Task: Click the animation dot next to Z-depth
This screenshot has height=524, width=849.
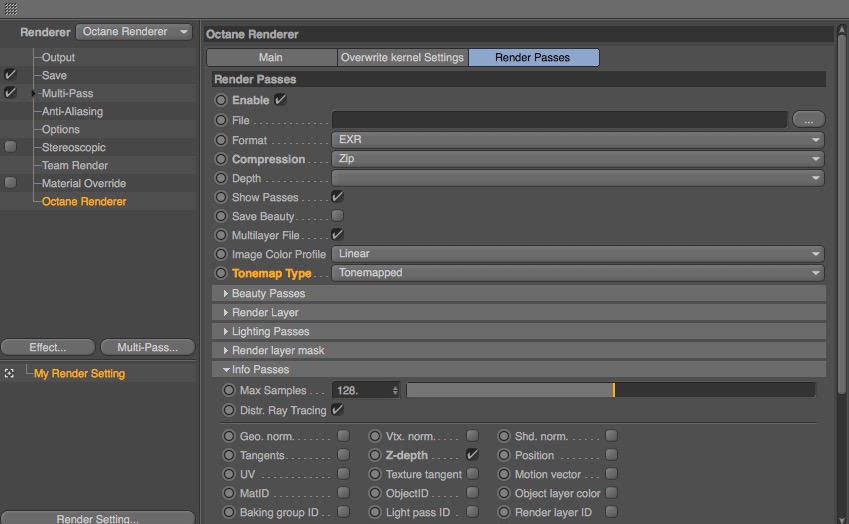Action: (x=375, y=455)
